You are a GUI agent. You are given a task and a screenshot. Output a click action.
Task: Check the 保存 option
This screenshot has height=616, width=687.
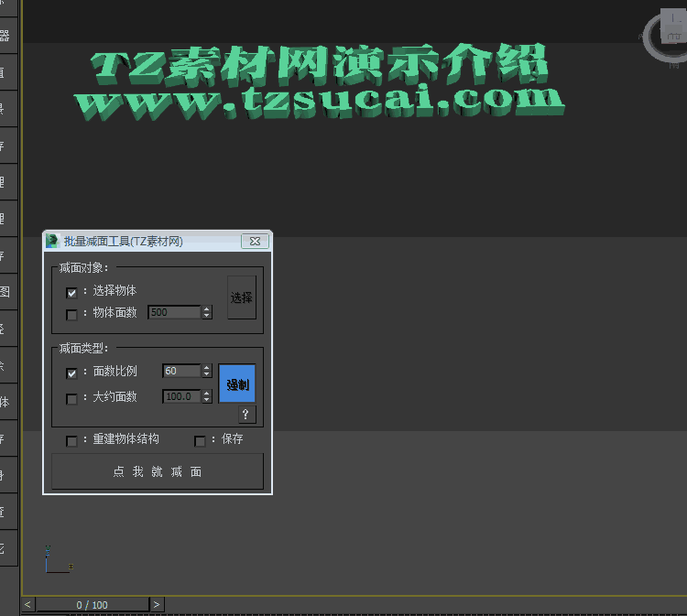coord(200,440)
